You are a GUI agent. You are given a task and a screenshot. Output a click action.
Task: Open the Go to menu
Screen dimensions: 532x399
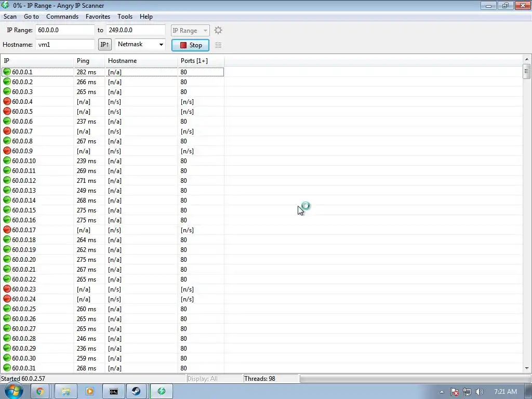click(x=31, y=16)
